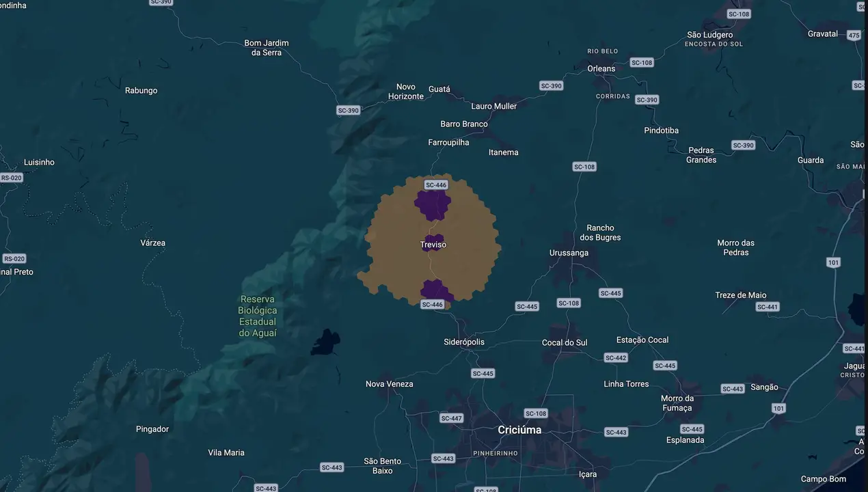Select the Nova Veneza label
The width and height of the screenshot is (868, 492).
tap(390, 384)
